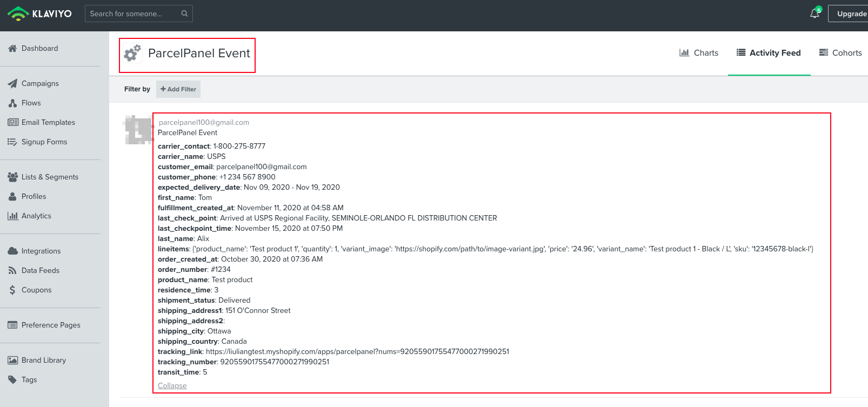Image resolution: width=868 pixels, height=407 pixels.
Task: Click the tracking_number value
Action: (275, 362)
